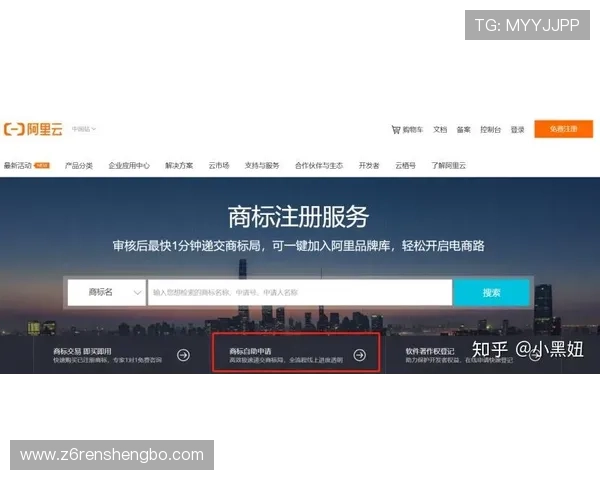The height and width of the screenshot is (480, 600).
Task: Click the 登录 link
Action: pyautogui.click(x=517, y=130)
